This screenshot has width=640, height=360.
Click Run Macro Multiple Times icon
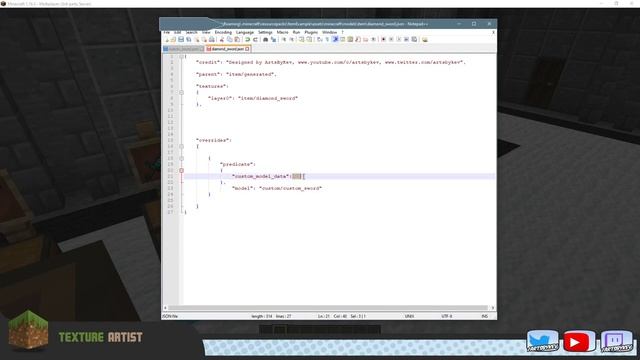point(406,40)
